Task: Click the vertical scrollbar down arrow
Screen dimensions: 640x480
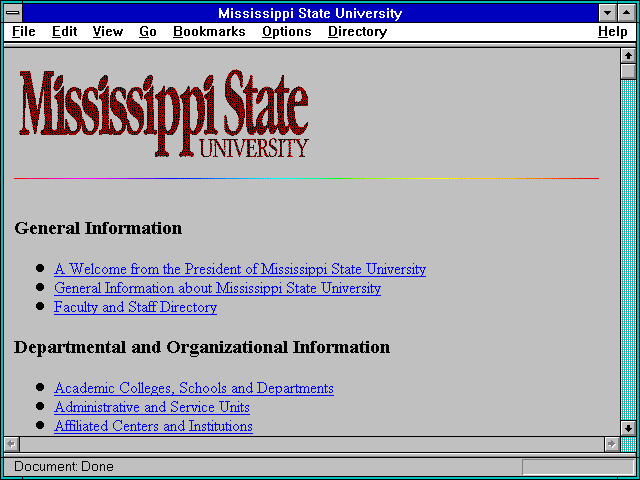Action: pyautogui.click(x=628, y=428)
